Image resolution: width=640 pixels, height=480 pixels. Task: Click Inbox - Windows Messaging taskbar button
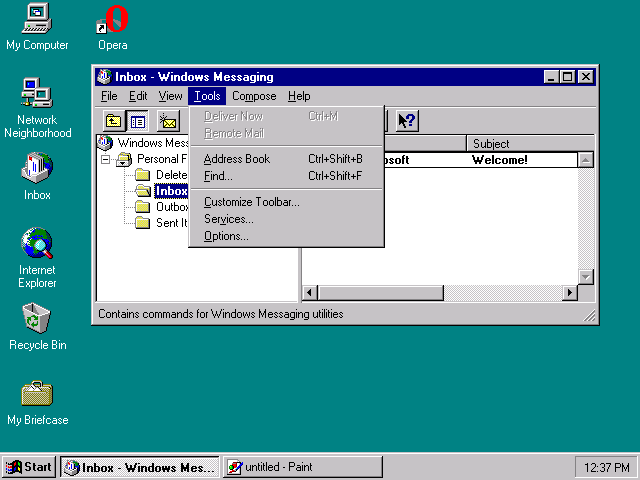click(140, 467)
